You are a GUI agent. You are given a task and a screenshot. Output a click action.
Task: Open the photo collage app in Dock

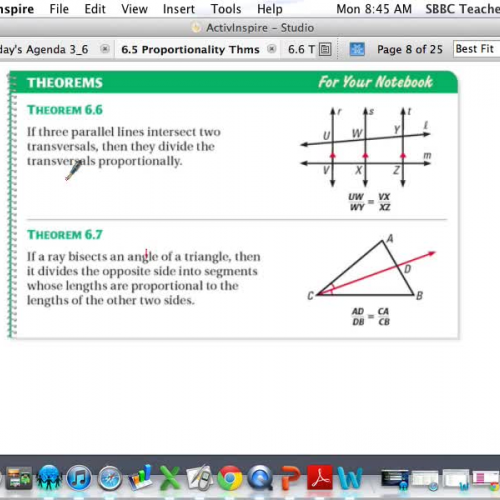[x=19, y=478]
